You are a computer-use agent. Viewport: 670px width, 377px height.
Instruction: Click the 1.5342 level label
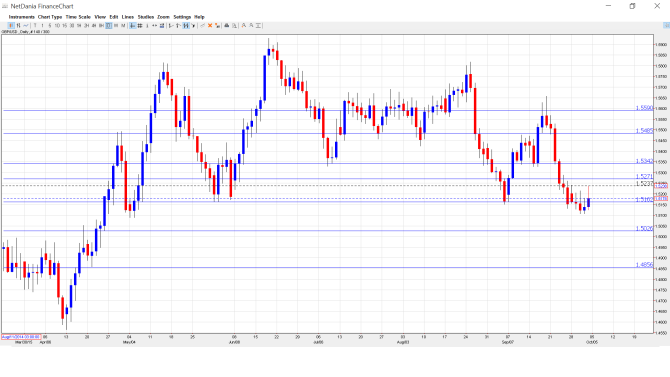click(644, 161)
